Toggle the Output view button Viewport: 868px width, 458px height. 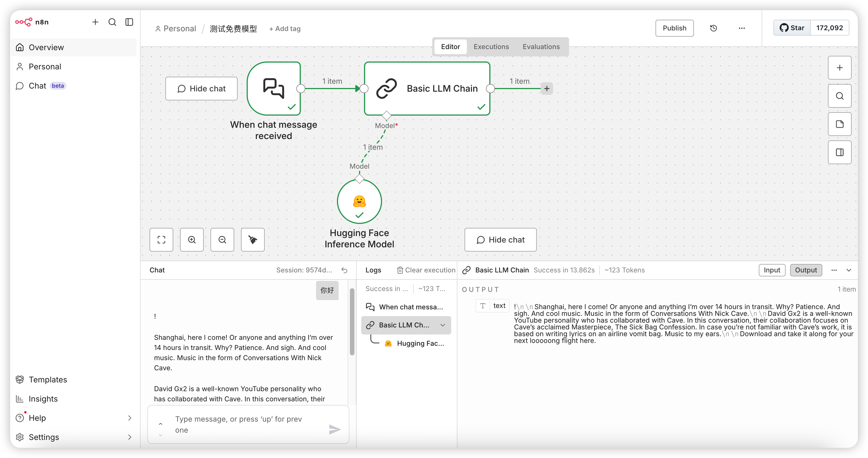pyautogui.click(x=806, y=270)
